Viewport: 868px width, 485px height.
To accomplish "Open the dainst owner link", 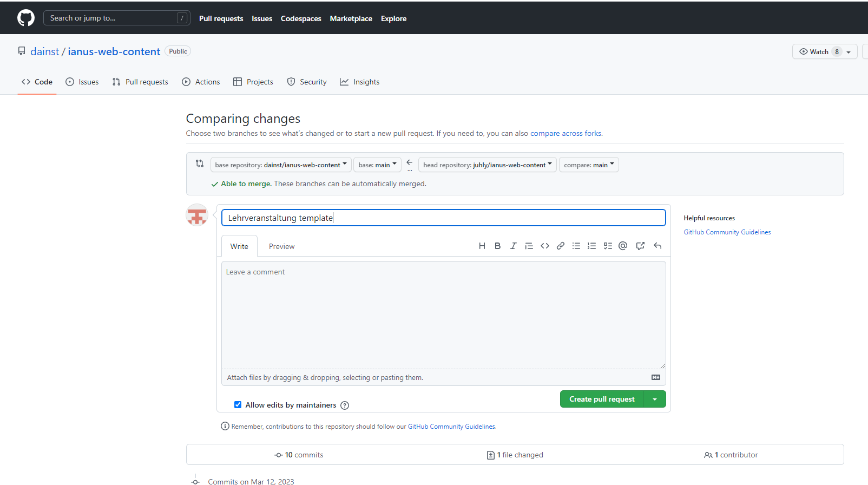I will coord(45,51).
